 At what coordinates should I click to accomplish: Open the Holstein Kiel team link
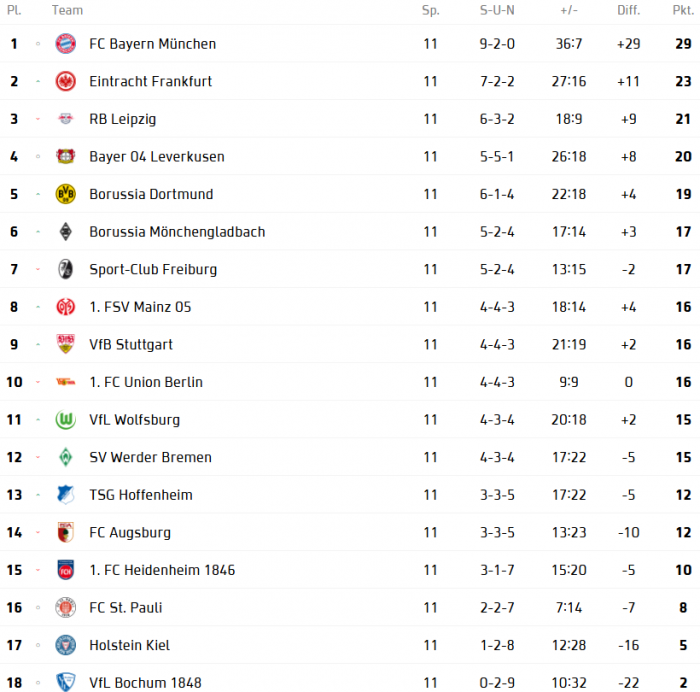click(129, 645)
